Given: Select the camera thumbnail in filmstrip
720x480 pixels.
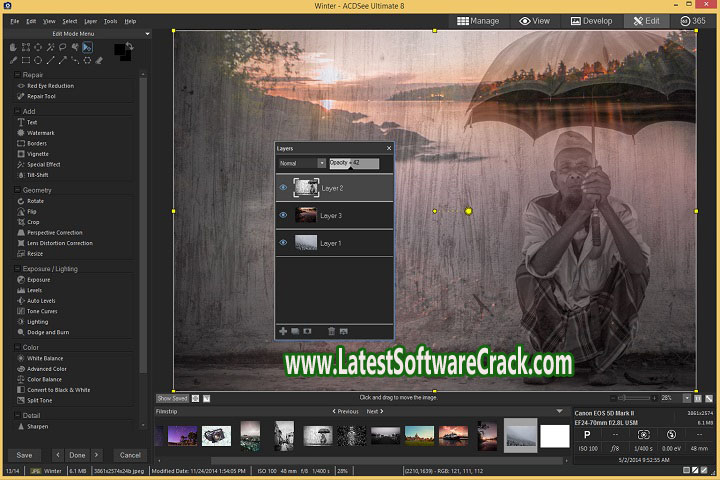Looking at the screenshot, I should point(216,436).
